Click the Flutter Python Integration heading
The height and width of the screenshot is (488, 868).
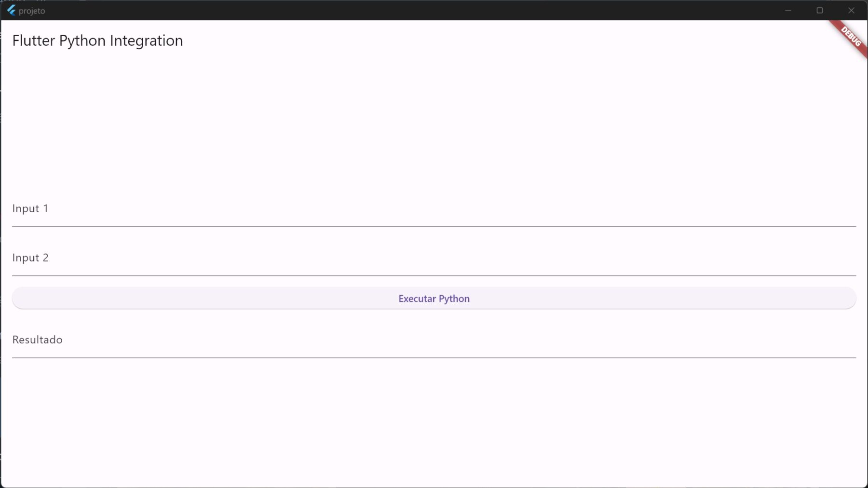pyautogui.click(x=97, y=41)
